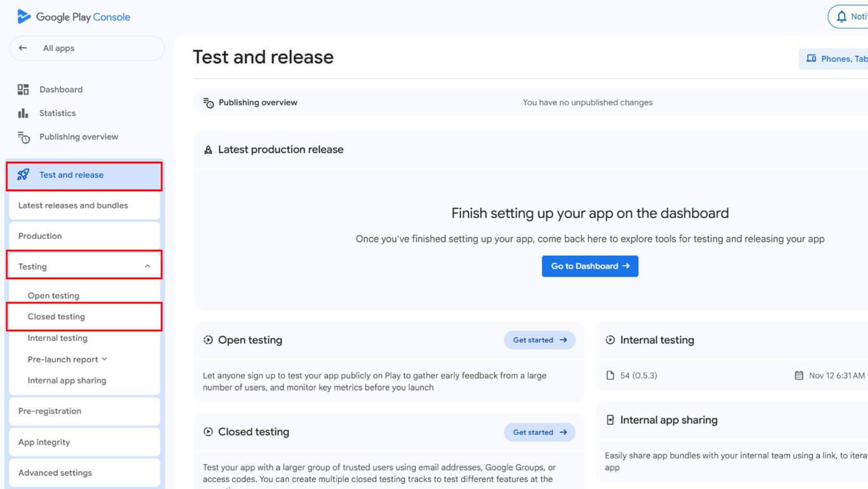Click Get started for Open testing
868x489 pixels.
click(539, 340)
